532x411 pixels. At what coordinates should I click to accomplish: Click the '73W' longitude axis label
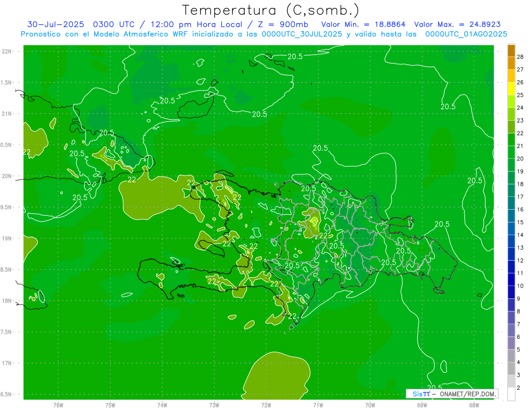pyautogui.click(x=214, y=405)
